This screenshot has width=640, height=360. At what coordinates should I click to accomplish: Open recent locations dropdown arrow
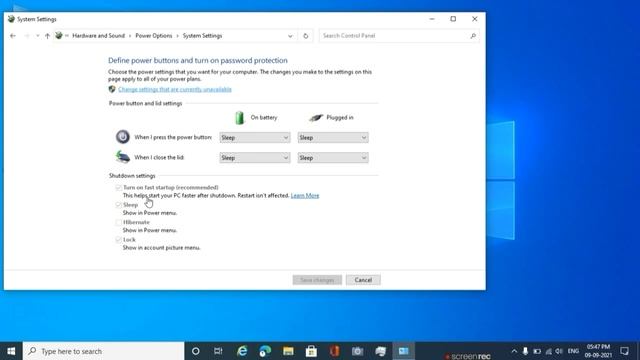pos(38,36)
